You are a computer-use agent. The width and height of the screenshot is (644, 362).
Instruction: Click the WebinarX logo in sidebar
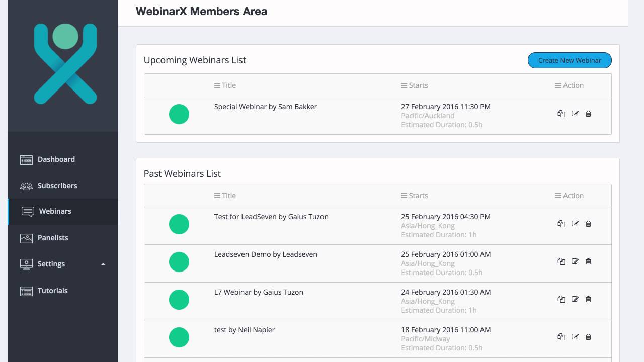pos(65,64)
